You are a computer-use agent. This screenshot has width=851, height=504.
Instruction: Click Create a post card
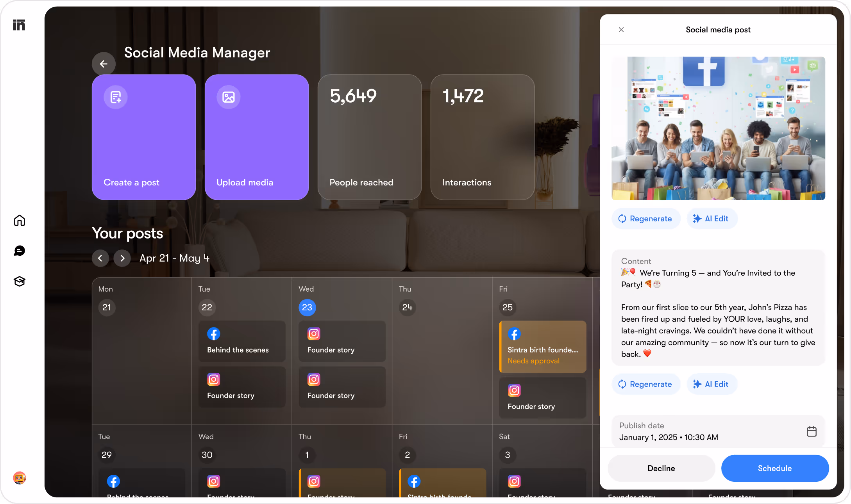click(144, 137)
